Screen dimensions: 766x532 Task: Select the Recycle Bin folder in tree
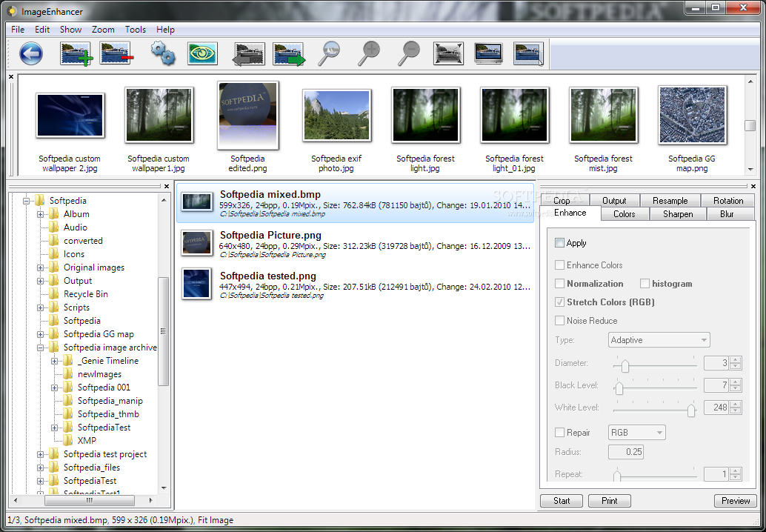coord(85,294)
